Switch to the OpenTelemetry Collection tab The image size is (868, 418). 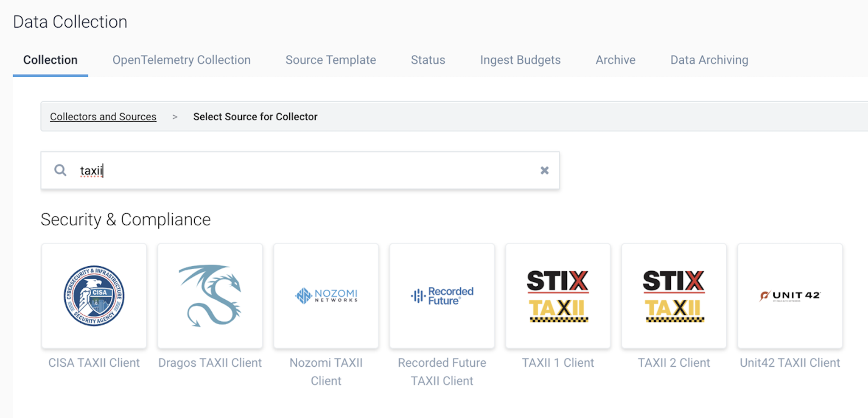click(181, 60)
